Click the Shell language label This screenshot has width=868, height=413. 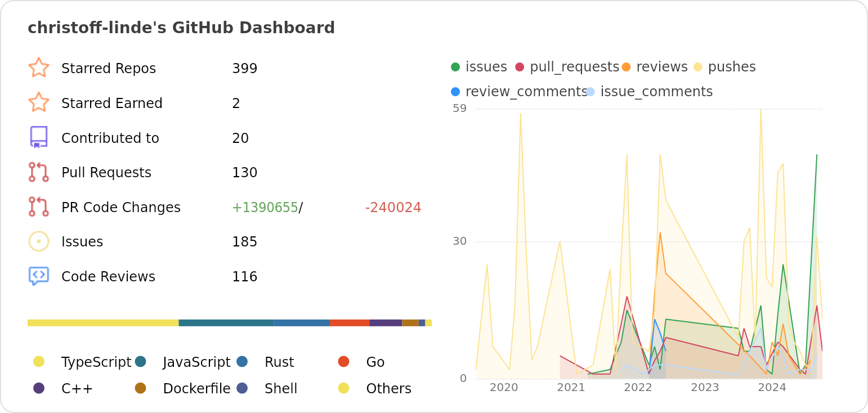coord(281,389)
